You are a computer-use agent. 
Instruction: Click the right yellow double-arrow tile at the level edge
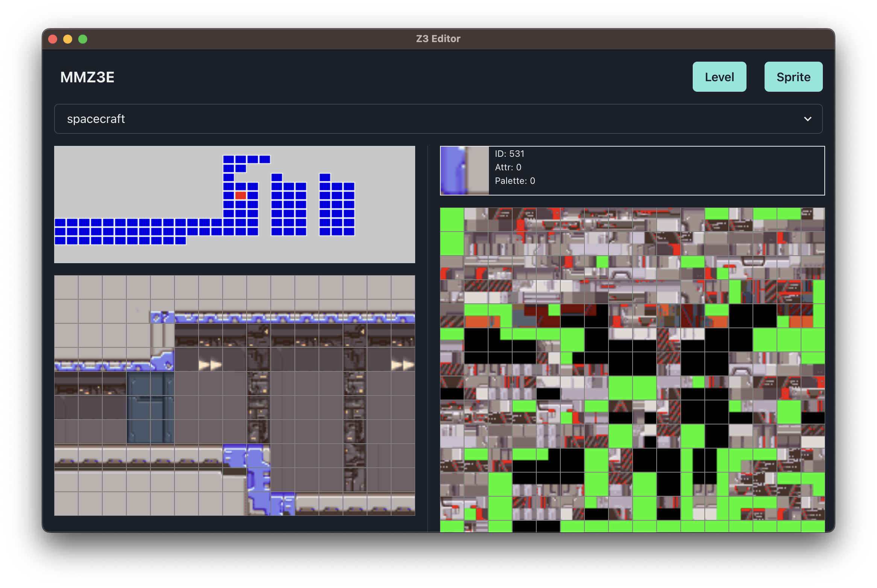click(402, 365)
